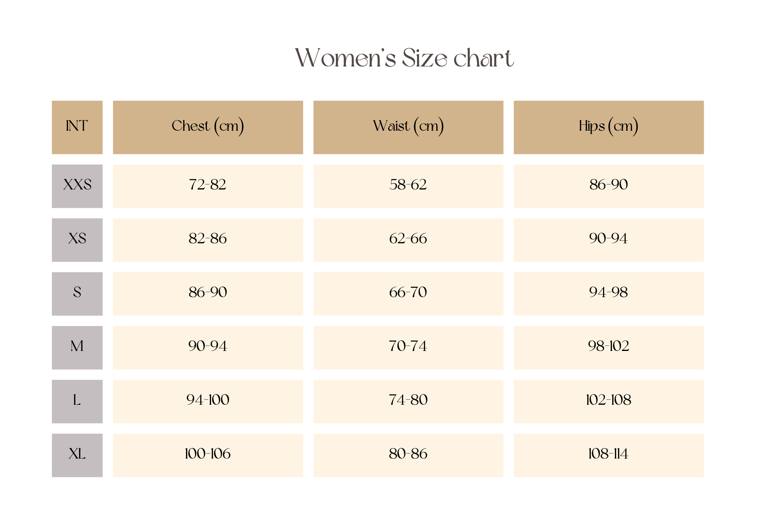Select the S size row label
This screenshot has width=761, height=532.
pyautogui.click(x=77, y=294)
